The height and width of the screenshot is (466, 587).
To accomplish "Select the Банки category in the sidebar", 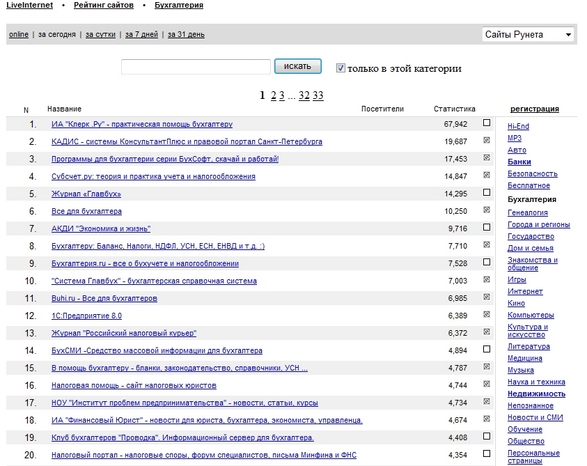I will tap(519, 162).
